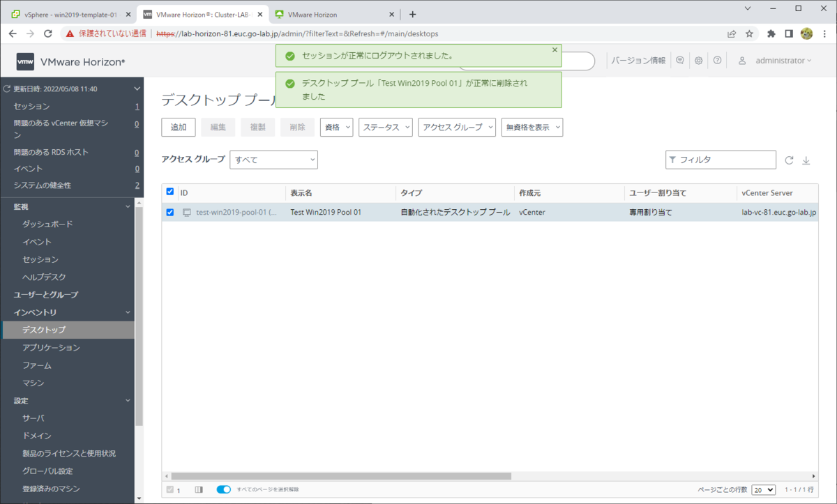This screenshot has height=504, width=837.
Task: Select アプリケーション in the sidebar
Action: (51, 347)
